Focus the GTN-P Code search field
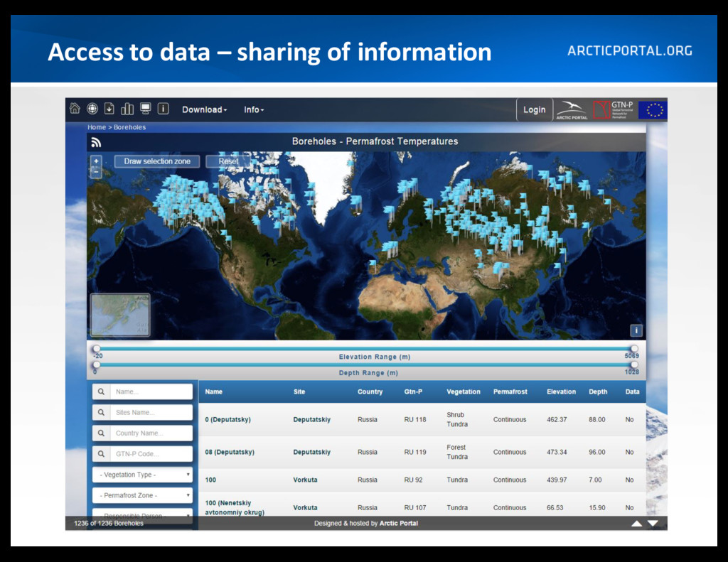728x562 pixels. tap(151, 454)
